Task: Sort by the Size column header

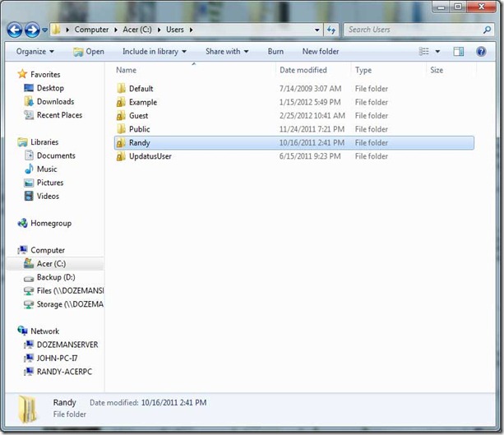Action: (x=437, y=70)
